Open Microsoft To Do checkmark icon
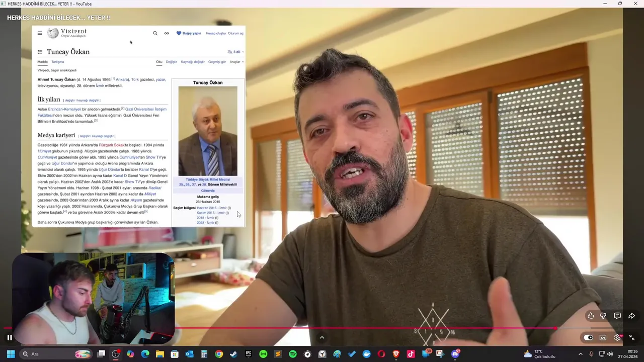The height and width of the screenshot is (362, 644). 352,354
